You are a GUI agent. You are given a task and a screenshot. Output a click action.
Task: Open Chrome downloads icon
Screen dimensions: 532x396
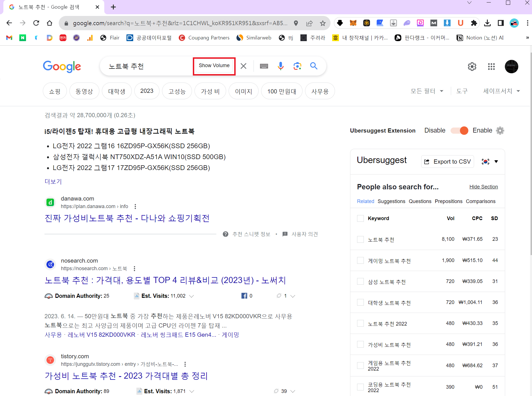487,23
